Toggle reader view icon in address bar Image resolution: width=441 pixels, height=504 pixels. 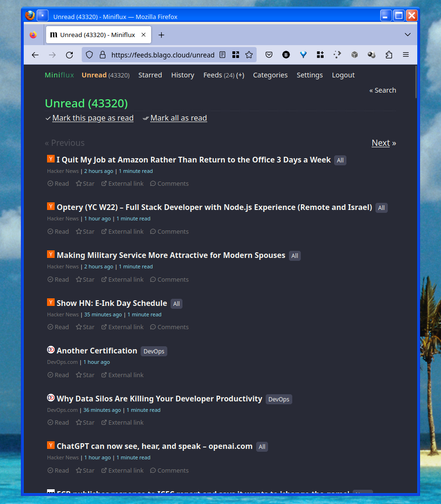pyautogui.click(x=222, y=55)
